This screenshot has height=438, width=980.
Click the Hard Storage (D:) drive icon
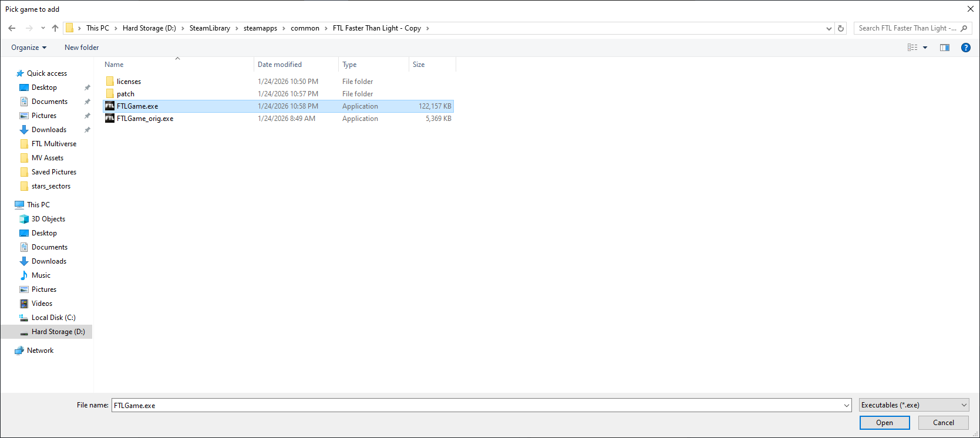click(24, 332)
